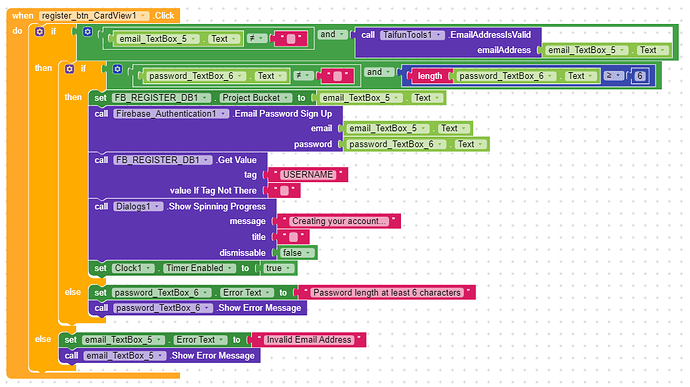The height and width of the screenshot is (387, 690).
Task: Click the mutator gear on the outer if block
Action: 40,31
